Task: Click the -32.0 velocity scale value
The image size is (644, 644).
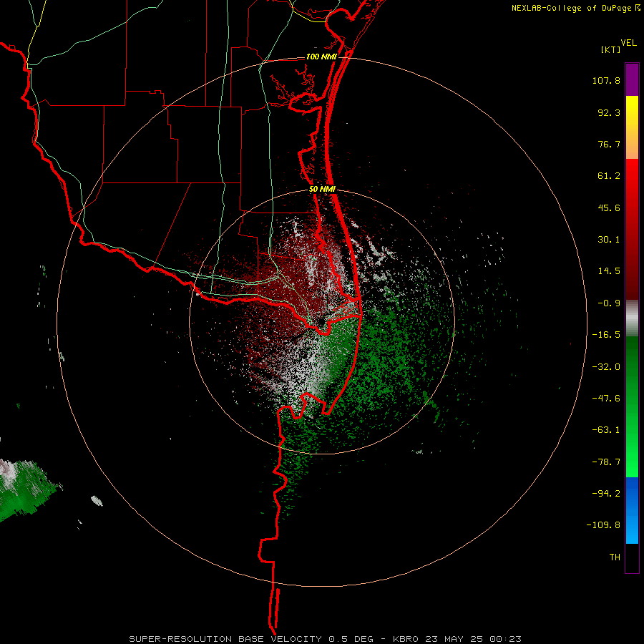Action: [606, 367]
